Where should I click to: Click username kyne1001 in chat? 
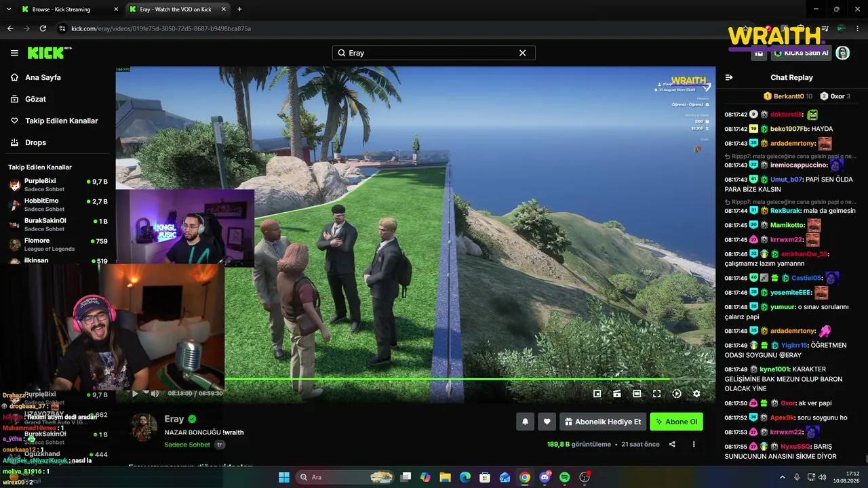click(x=775, y=369)
